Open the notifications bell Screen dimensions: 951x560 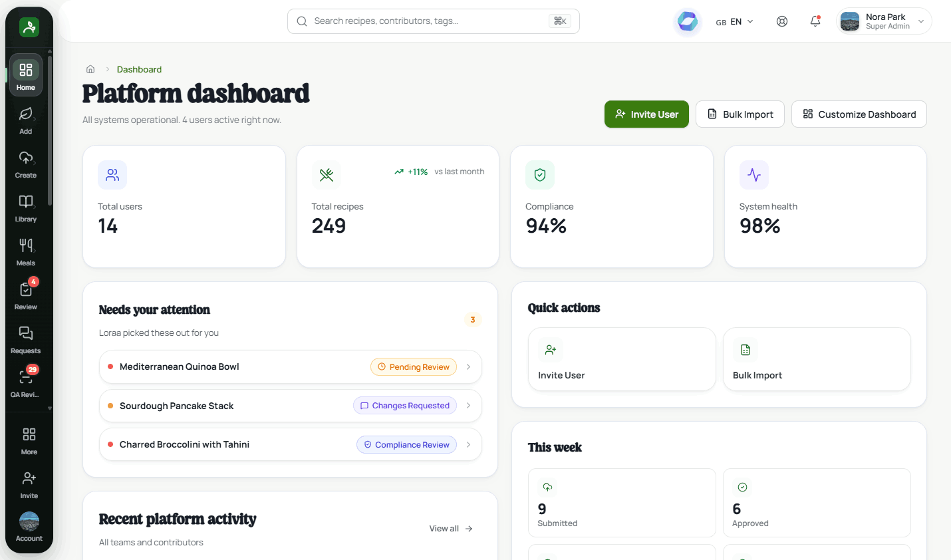(x=815, y=21)
